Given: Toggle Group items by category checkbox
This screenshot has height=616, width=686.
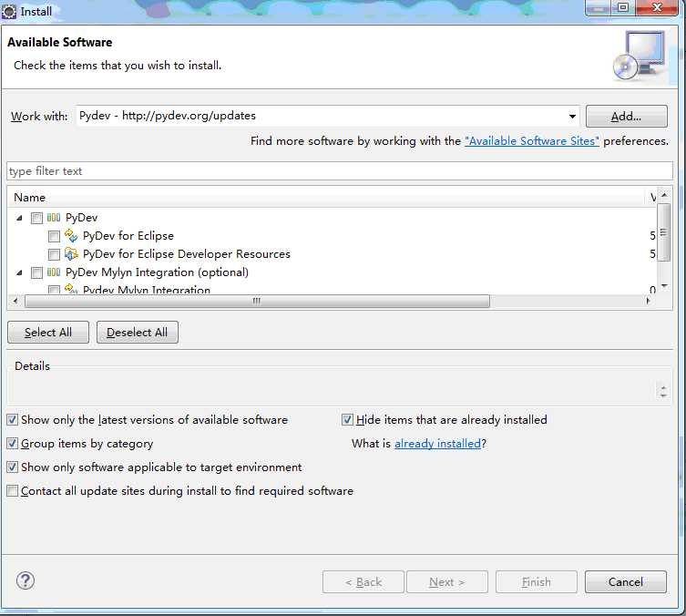Looking at the screenshot, I should tap(13, 444).
